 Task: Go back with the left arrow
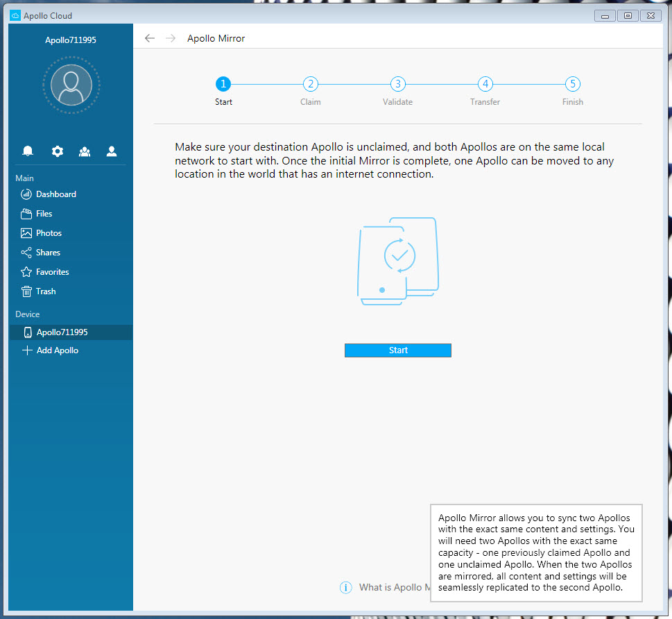pos(150,38)
